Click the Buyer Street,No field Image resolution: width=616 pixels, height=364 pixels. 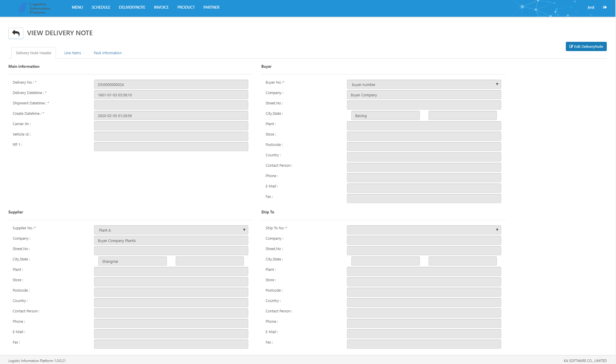pyautogui.click(x=424, y=105)
